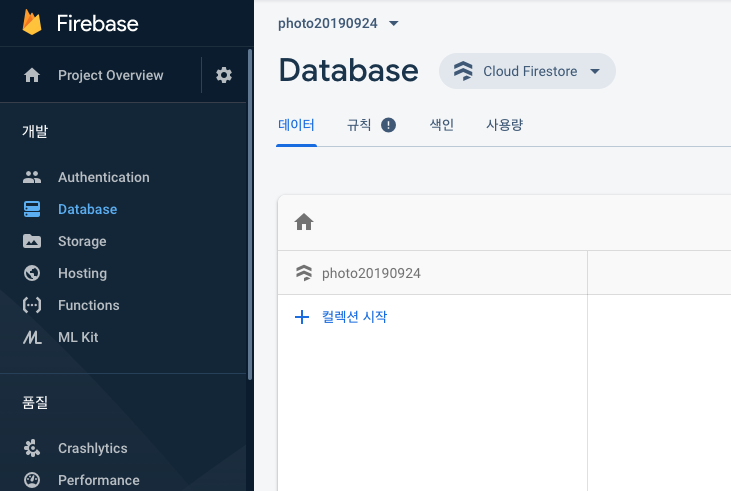Switch to the 데이터 tab
This screenshot has height=491, width=731.
pyautogui.click(x=297, y=125)
